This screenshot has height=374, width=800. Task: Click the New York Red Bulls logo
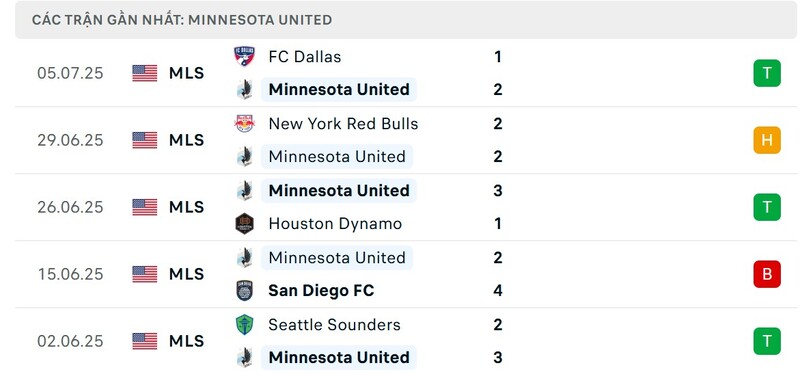coord(244,123)
